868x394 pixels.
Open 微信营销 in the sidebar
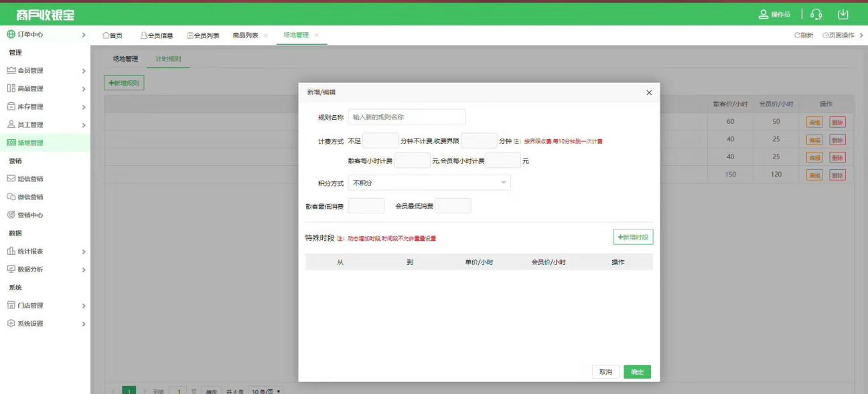30,197
